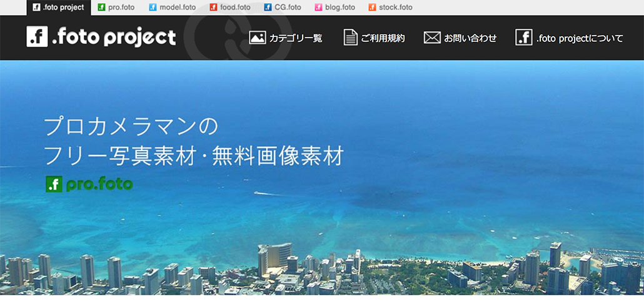Open ご利用規約 terms of use
The height and width of the screenshot is (306, 644).
383,38
